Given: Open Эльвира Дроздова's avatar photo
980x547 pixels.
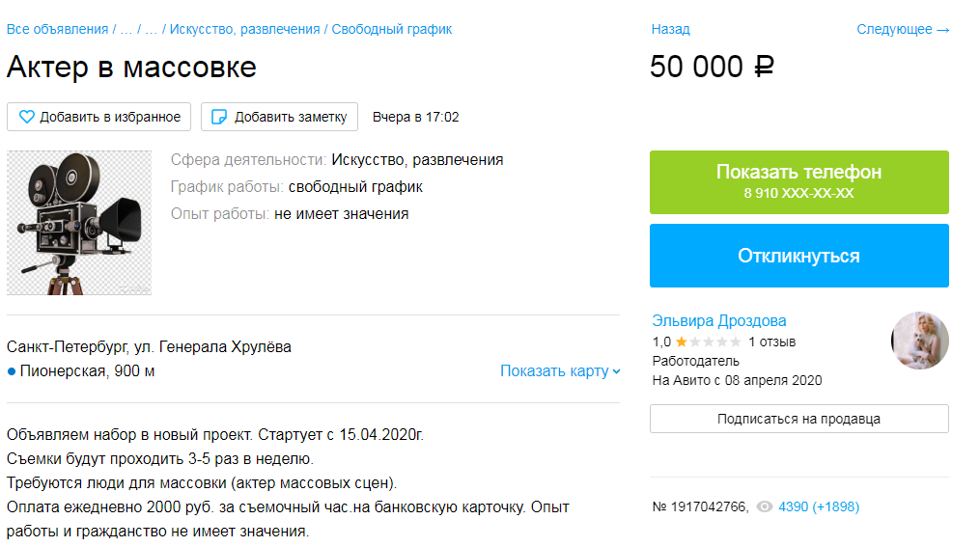Looking at the screenshot, I should (x=919, y=341).
